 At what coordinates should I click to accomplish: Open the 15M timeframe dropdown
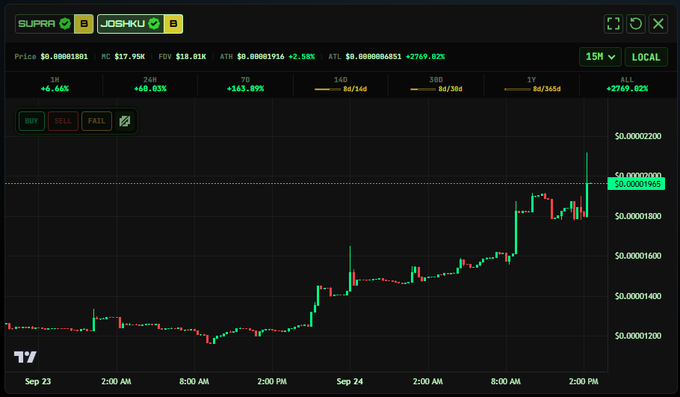pyautogui.click(x=600, y=57)
